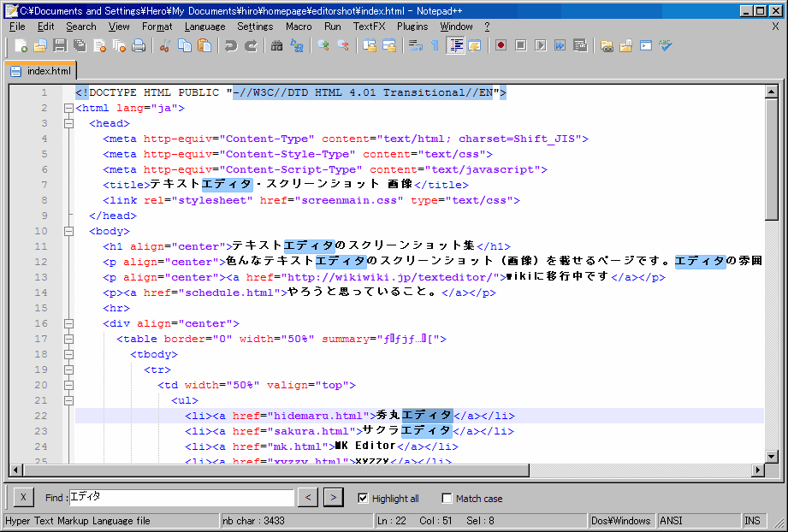Collapse the html tag fold on line 2
The width and height of the screenshot is (788, 532).
point(68,109)
